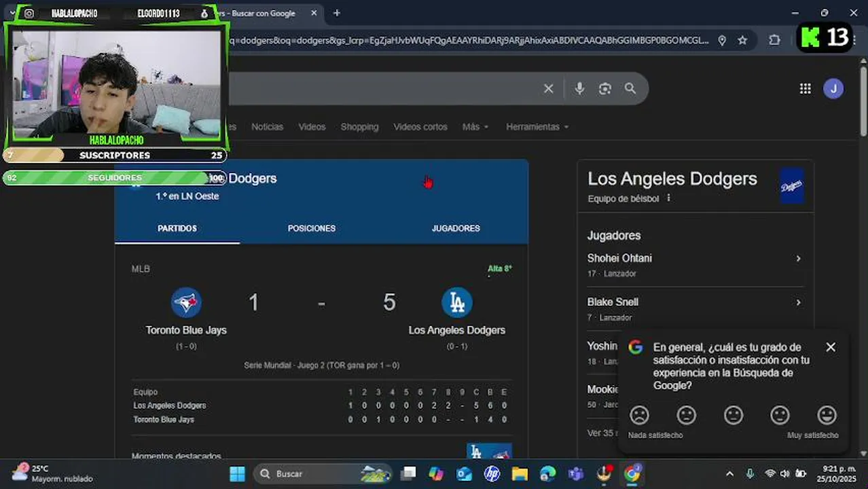Bookmark this page with the star icon
The height and width of the screenshot is (489, 868).
point(742,40)
